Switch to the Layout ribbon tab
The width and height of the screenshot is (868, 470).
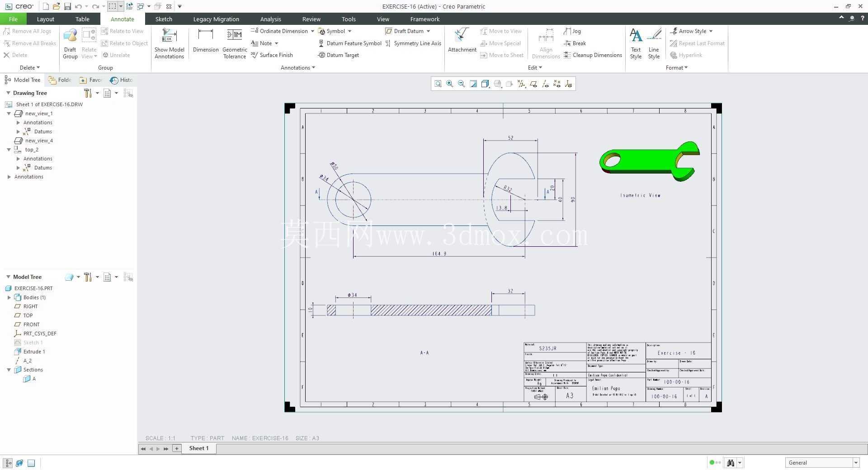click(45, 19)
